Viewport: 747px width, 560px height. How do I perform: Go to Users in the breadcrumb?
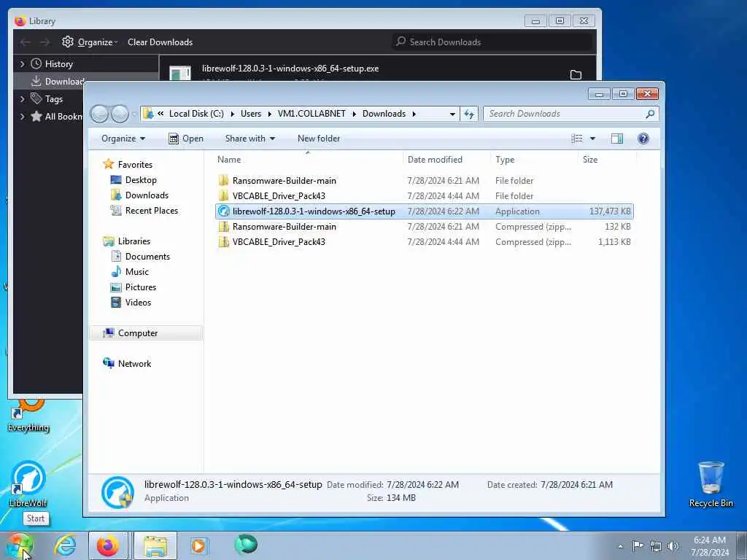point(251,114)
